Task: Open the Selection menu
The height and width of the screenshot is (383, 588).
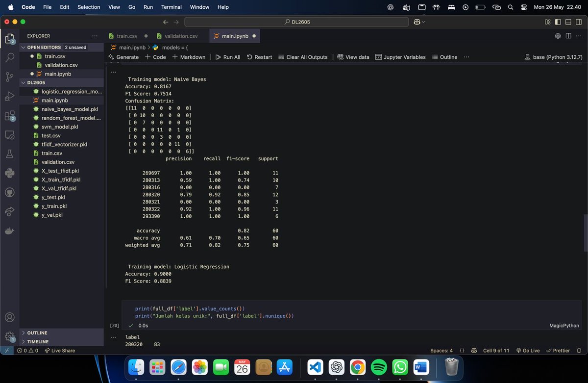Action: pyautogui.click(x=89, y=7)
